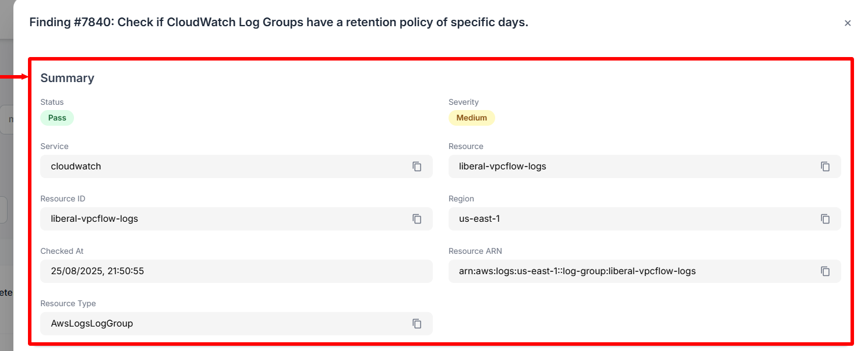Click the cloudwatch text in Service field
Viewport: 868px width, 351px height.
[76, 166]
